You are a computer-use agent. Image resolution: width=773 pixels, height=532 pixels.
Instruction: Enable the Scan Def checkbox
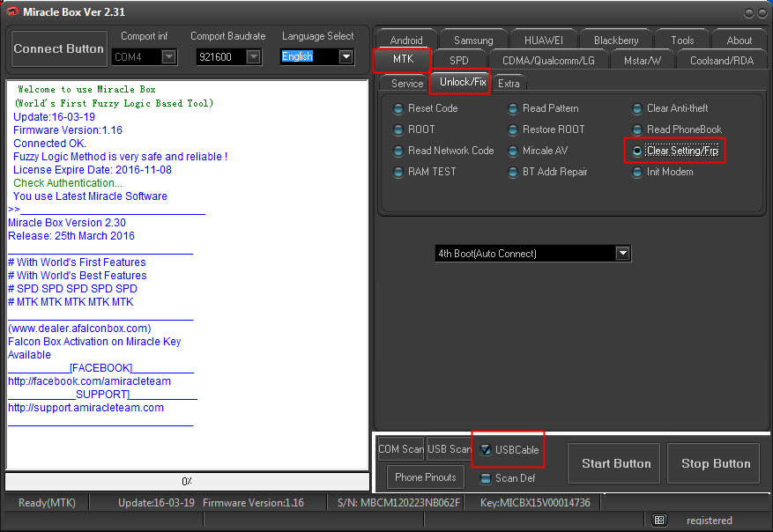click(x=486, y=478)
